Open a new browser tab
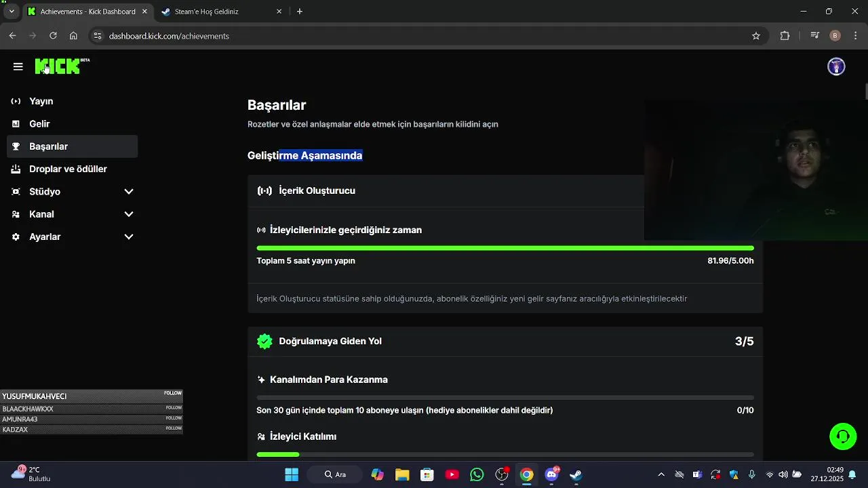868x488 pixels. 300,12
